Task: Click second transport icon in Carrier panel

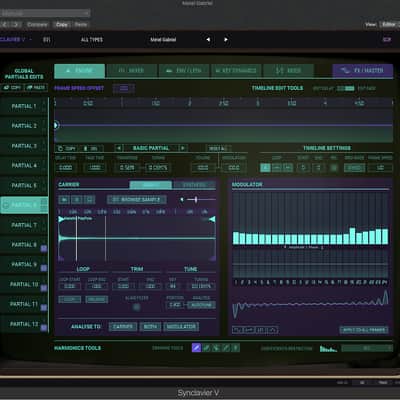Action: point(76,200)
